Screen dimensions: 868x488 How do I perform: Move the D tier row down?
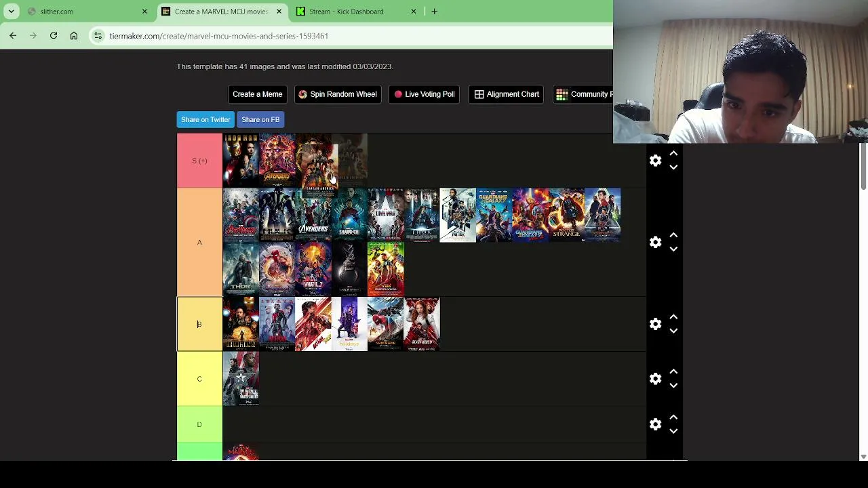click(673, 431)
